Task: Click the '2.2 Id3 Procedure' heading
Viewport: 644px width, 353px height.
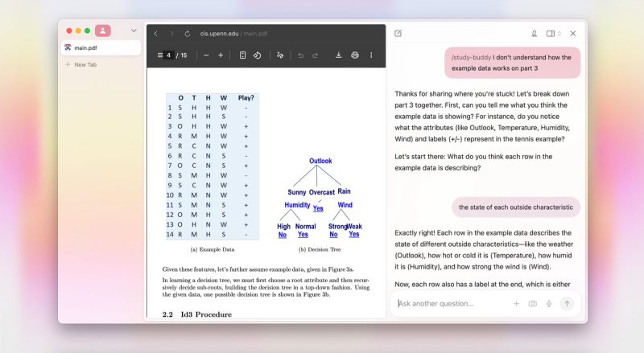Action: 196,314
